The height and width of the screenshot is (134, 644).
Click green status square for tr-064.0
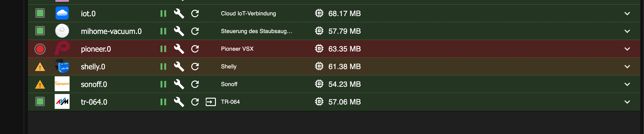(x=40, y=101)
